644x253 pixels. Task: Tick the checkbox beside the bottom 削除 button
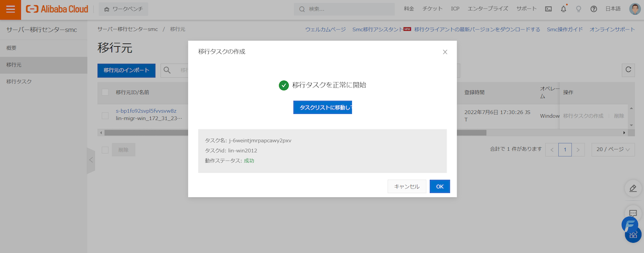[105, 150]
